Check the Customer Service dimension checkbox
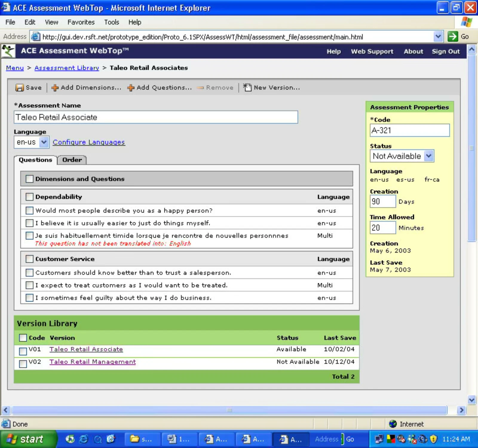 [29, 259]
